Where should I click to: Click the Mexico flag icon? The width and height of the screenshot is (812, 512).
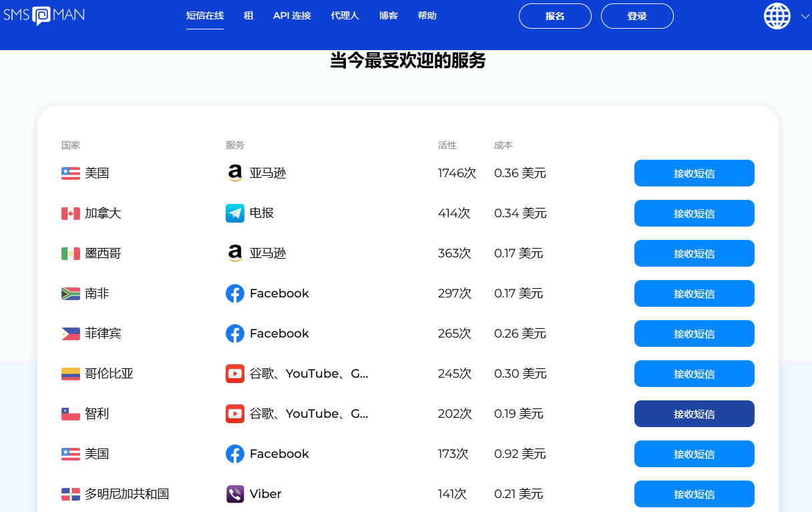(71, 253)
